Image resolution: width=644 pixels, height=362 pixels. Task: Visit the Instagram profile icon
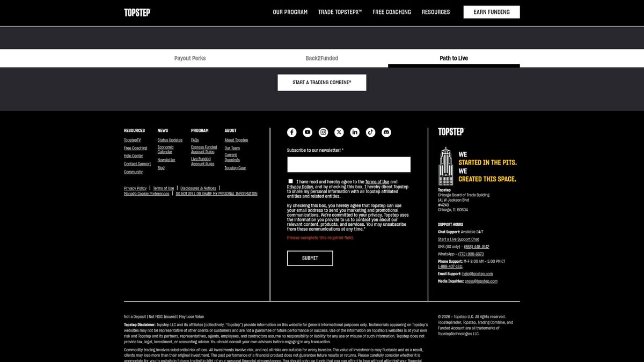[323, 132]
